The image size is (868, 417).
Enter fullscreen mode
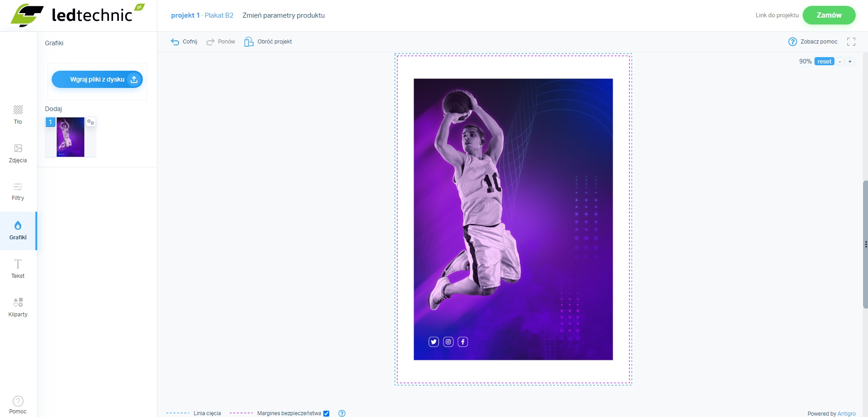[851, 42]
